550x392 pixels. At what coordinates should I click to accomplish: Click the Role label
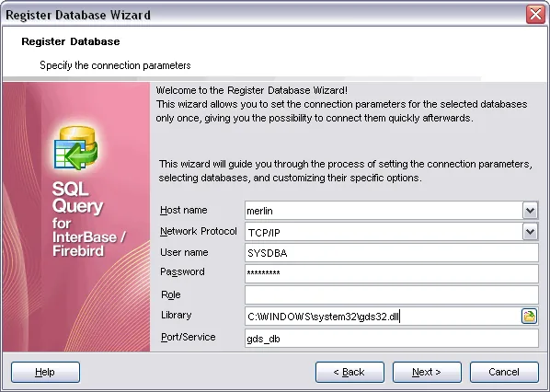click(171, 294)
